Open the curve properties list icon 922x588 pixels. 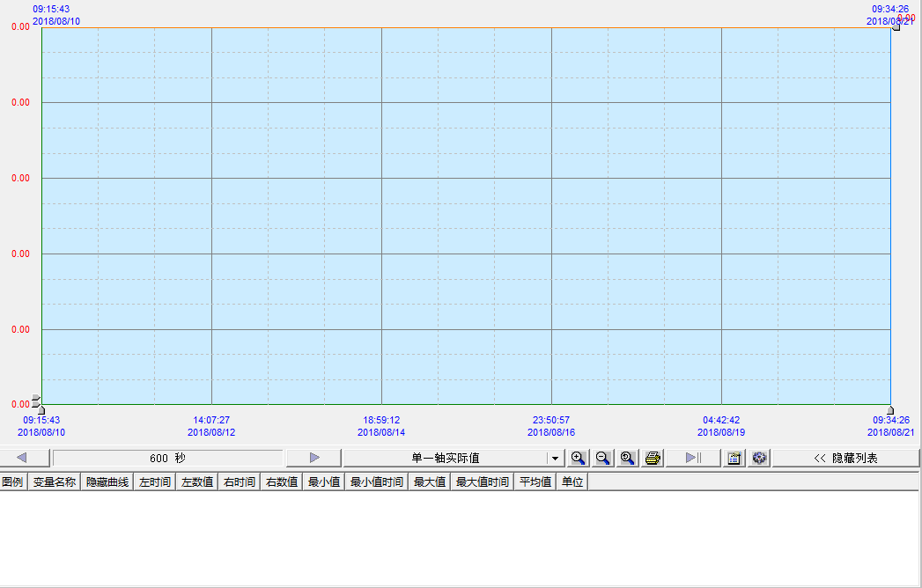(734, 458)
